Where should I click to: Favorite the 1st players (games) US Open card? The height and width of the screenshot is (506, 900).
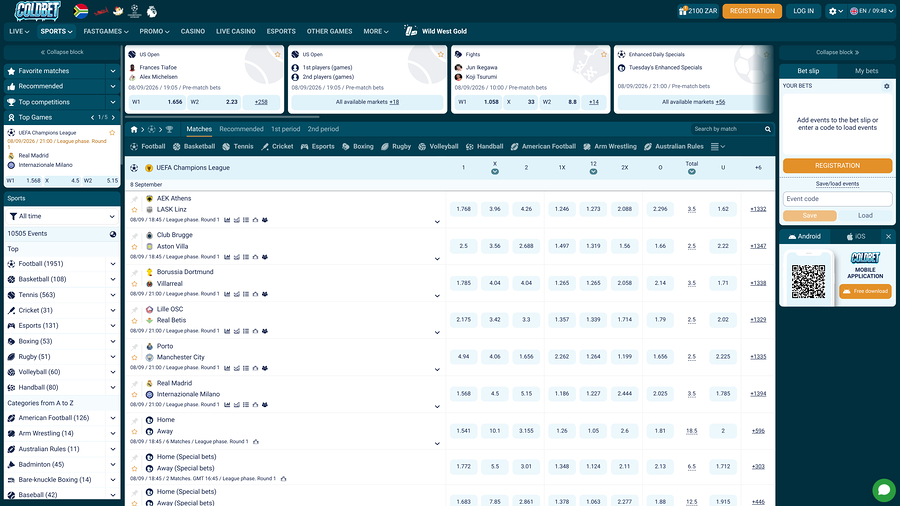tap(441, 55)
